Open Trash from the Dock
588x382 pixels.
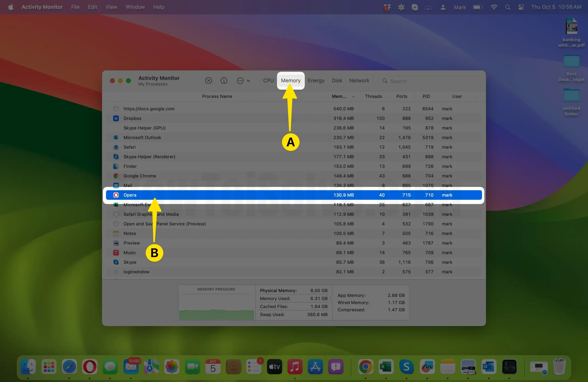coord(559,366)
